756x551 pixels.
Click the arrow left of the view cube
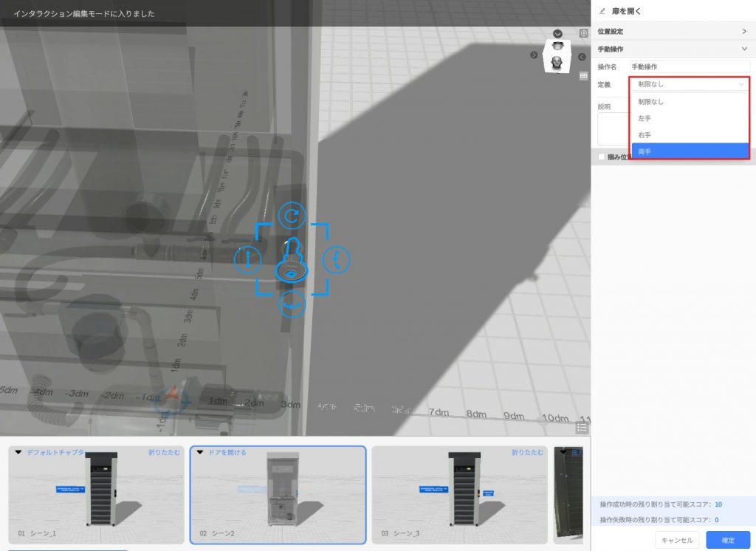[x=534, y=55]
